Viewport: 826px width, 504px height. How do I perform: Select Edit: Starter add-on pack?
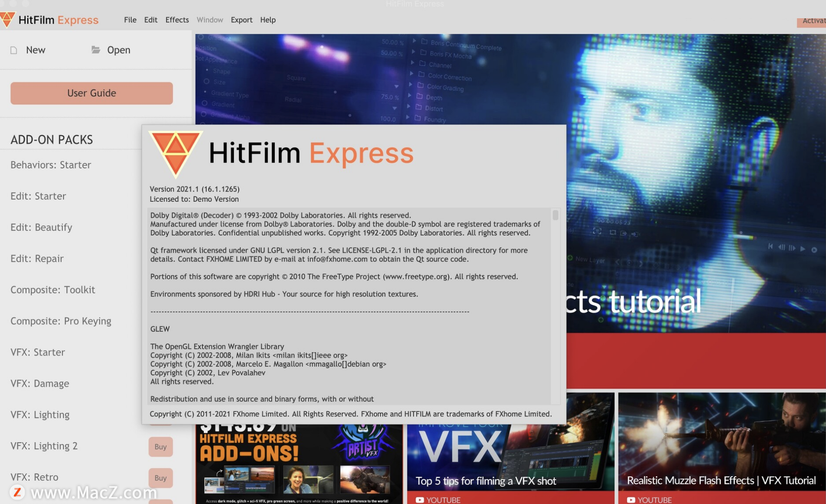tap(38, 196)
